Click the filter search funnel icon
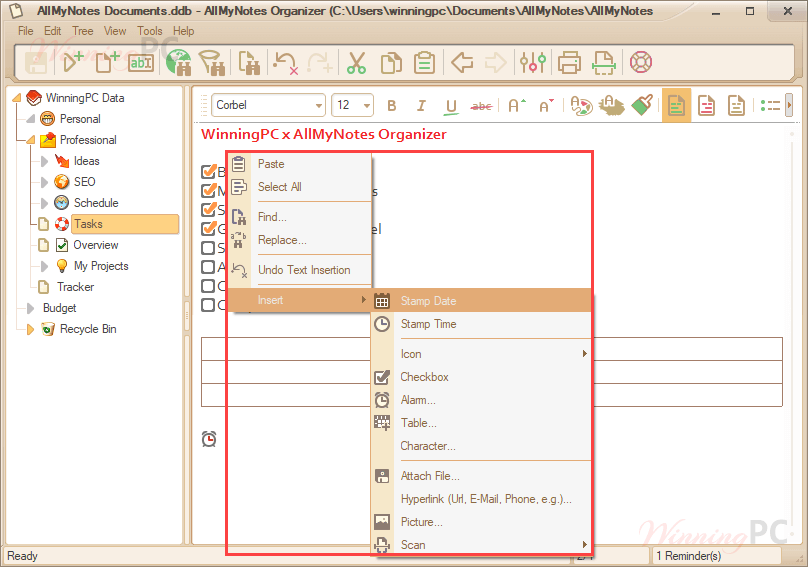The image size is (808, 567). (212, 62)
